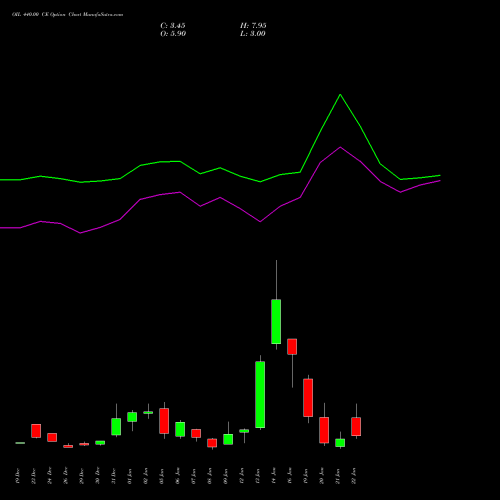Click the "14 Jan" date label
Viewport: 500px width, 500px height.
(274, 476)
